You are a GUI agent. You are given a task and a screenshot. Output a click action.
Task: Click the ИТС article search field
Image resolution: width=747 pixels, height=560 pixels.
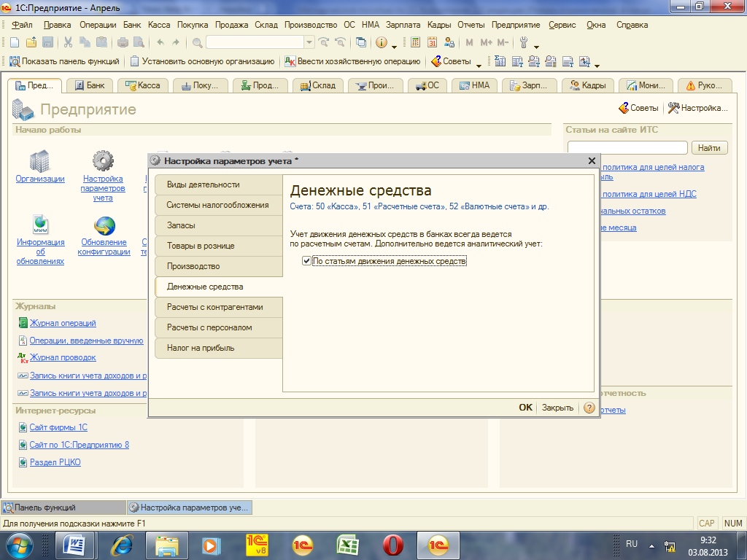(x=627, y=147)
